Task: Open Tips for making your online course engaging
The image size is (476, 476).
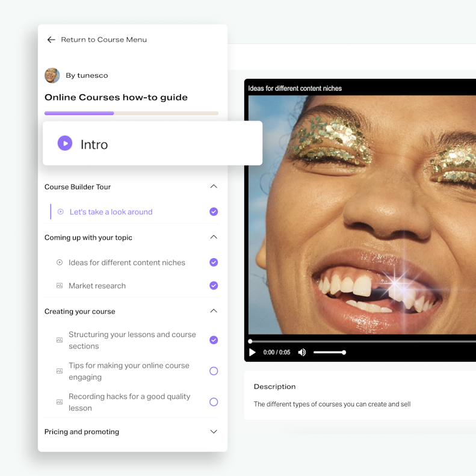Action: 129,371
